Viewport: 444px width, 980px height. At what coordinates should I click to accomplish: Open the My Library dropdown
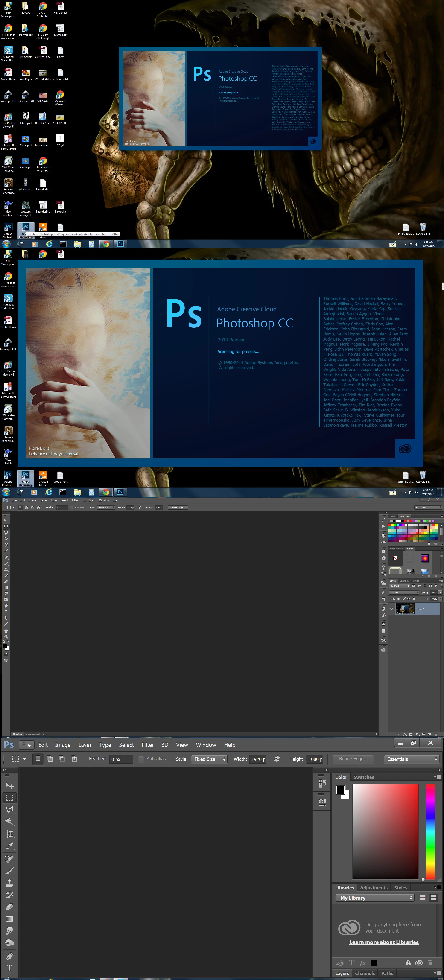(376, 898)
